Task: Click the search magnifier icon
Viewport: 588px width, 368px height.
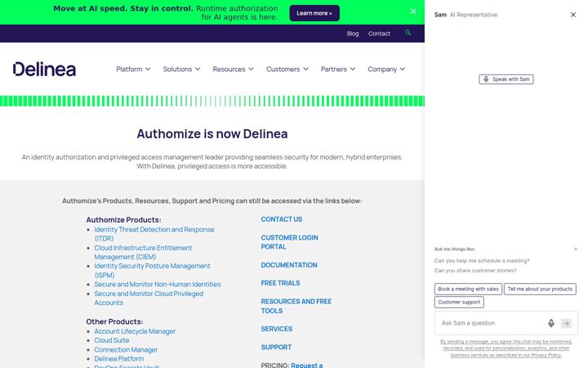Action: click(x=408, y=33)
